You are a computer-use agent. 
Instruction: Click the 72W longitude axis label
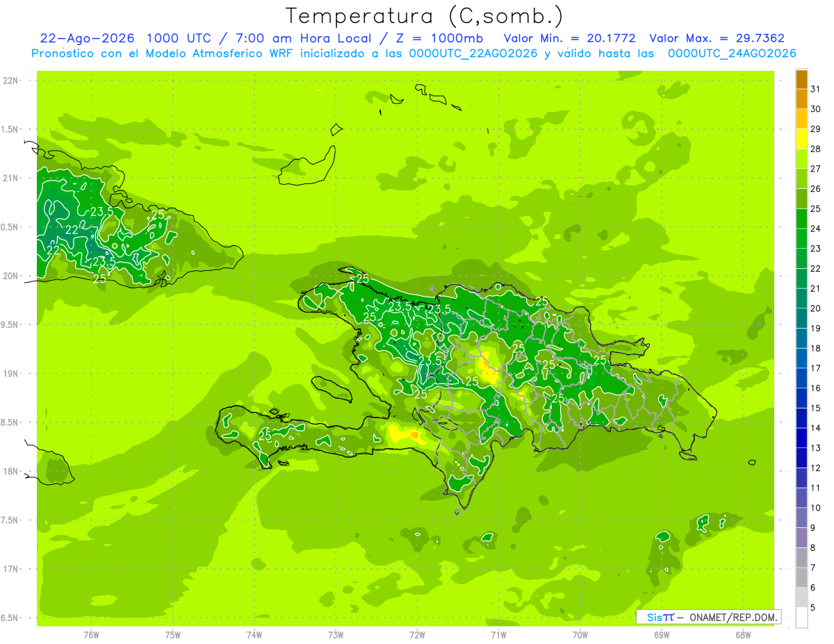click(x=417, y=635)
